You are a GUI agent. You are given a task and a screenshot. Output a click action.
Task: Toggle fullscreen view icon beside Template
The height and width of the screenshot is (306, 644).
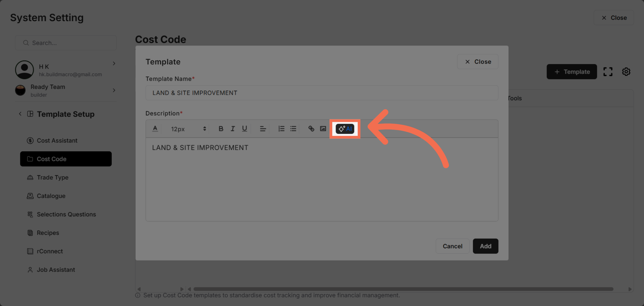608,72
